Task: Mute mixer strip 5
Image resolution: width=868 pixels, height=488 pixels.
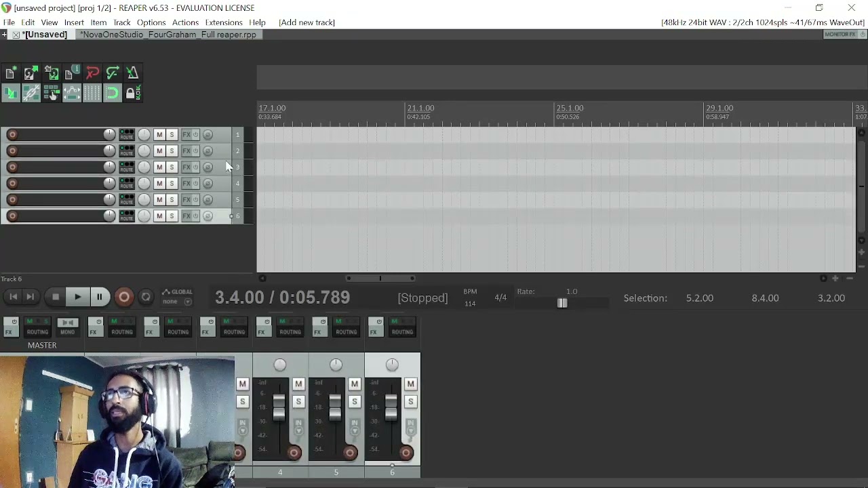Action: (x=354, y=384)
